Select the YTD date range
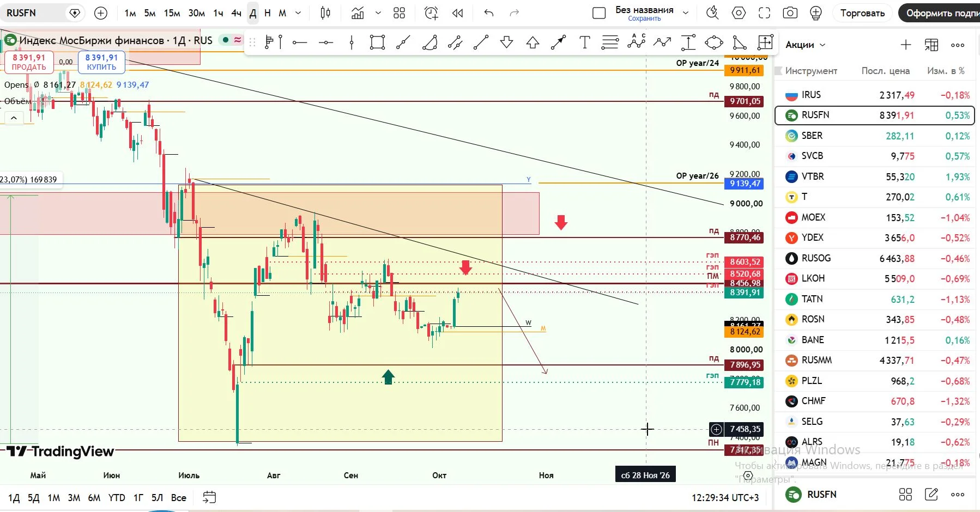 [117, 498]
